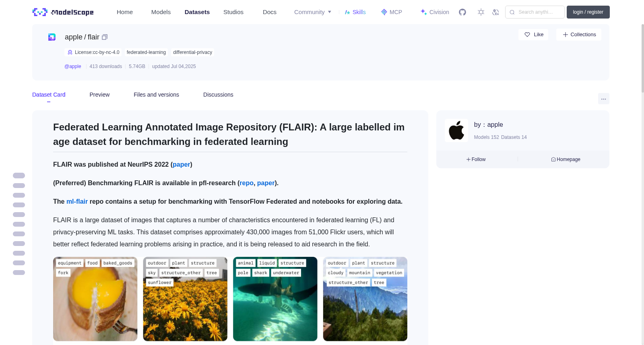Click the egg dessert sample image
Viewport: 644px width, 345px height.
coord(95,299)
